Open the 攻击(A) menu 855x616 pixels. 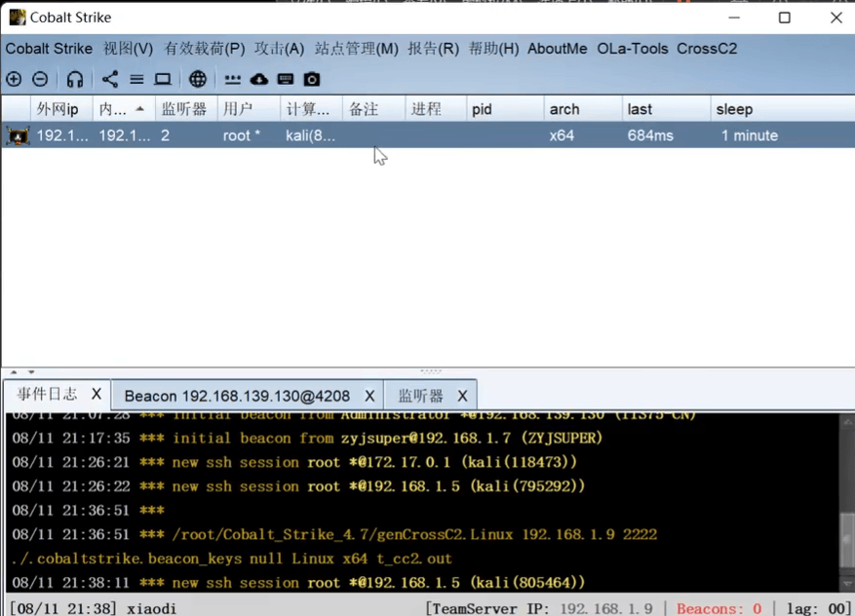279,49
